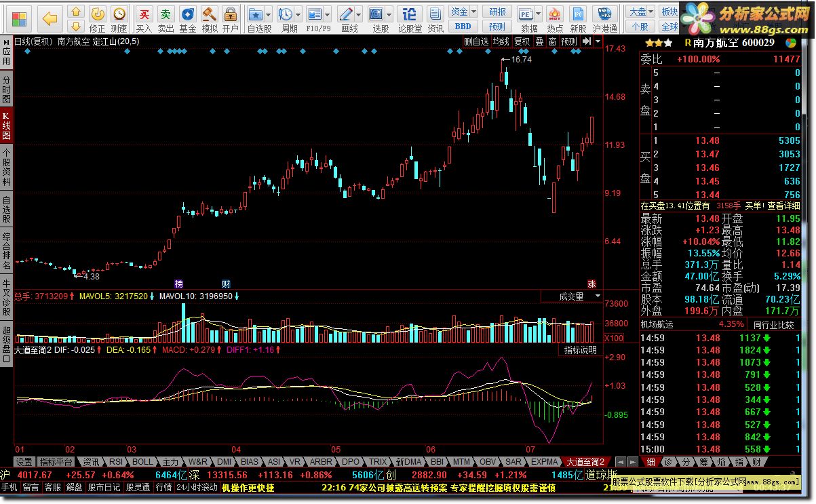Open the 选股 stock picker icon

pyautogui.click(x=376, y=14)
